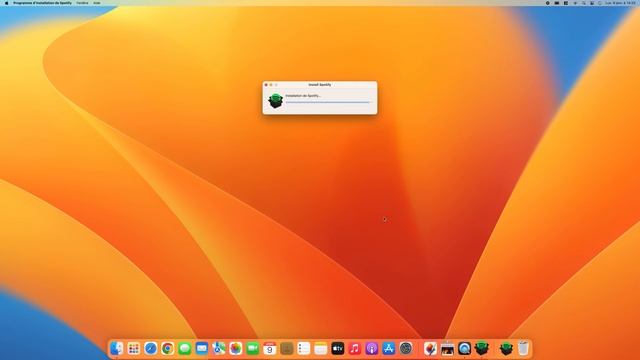
Task: Open the brown Contacts icon in dock
Action: pyautogui.click(x=287, y=349)
